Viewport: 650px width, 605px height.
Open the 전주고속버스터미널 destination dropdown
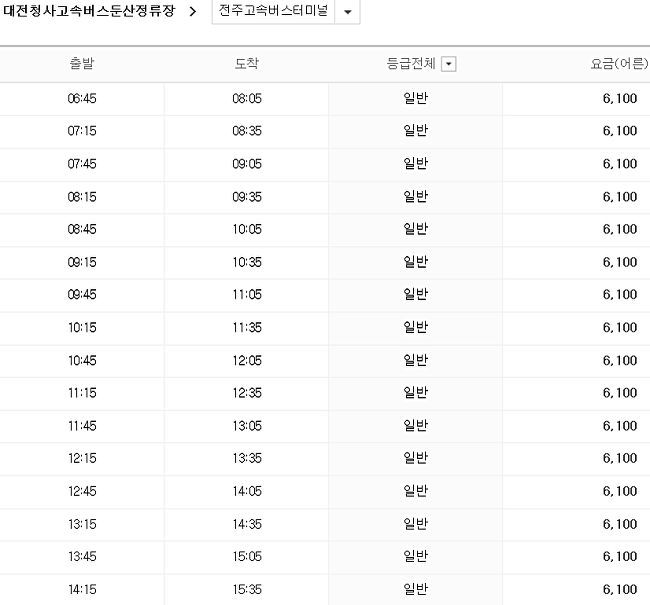pyautogui.click(x=286, y=11)
